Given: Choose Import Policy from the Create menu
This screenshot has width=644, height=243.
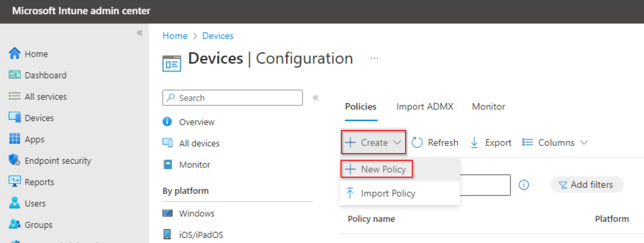Looking at the screenshot, I should click(x=400, y=193).
